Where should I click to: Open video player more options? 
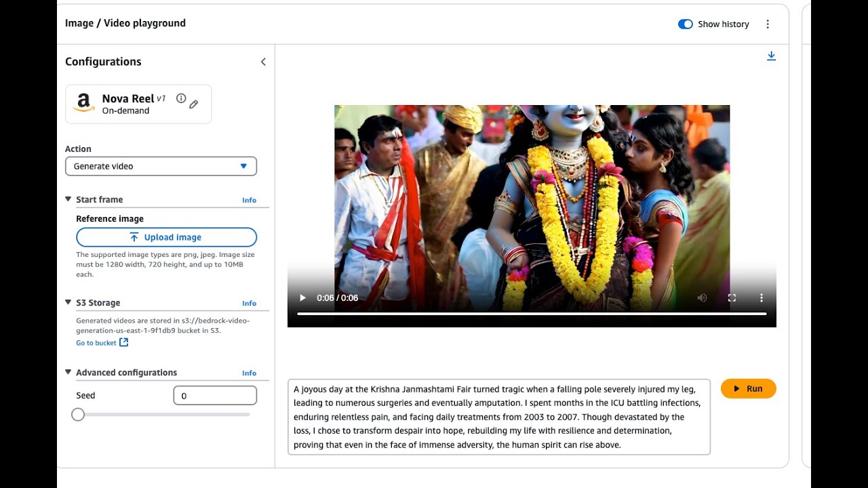tap(762, 298)
